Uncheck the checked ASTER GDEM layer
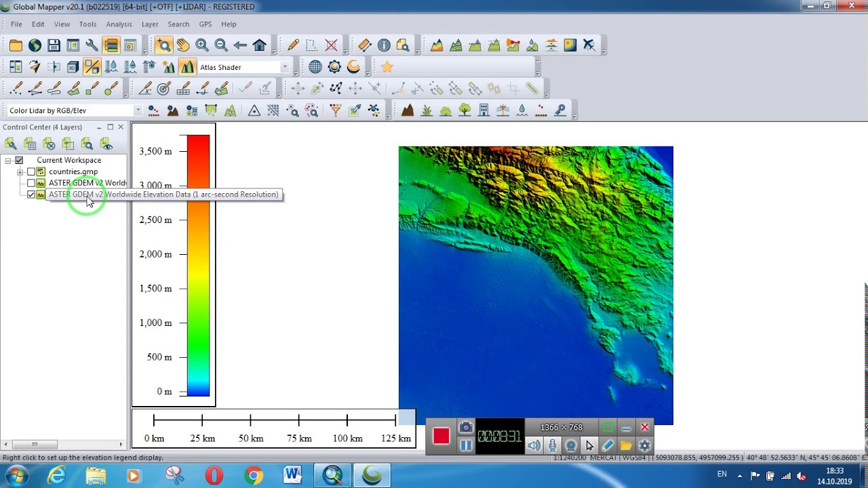Screen dimensions: 868x488 pyautogui.click(x=31, y=195)
